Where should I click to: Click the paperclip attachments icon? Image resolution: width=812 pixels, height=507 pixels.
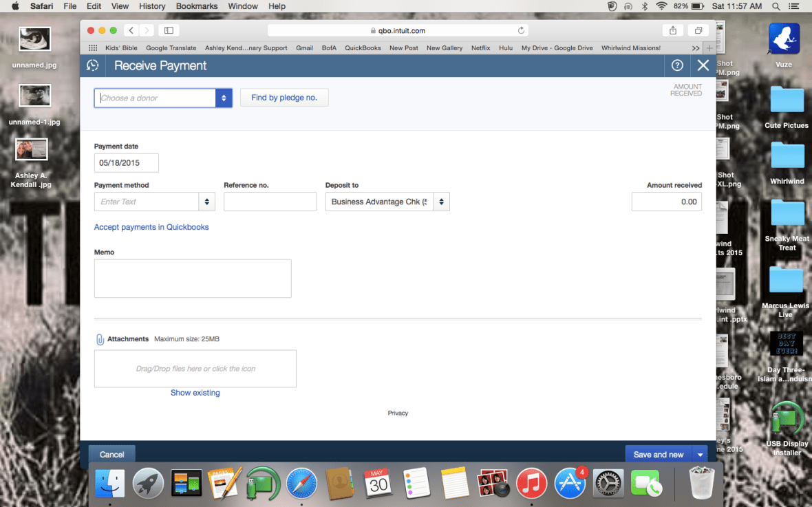[100, 339]
